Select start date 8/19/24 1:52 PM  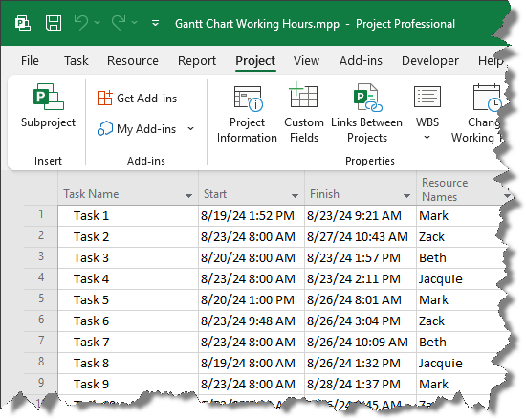tap(252, 215)
